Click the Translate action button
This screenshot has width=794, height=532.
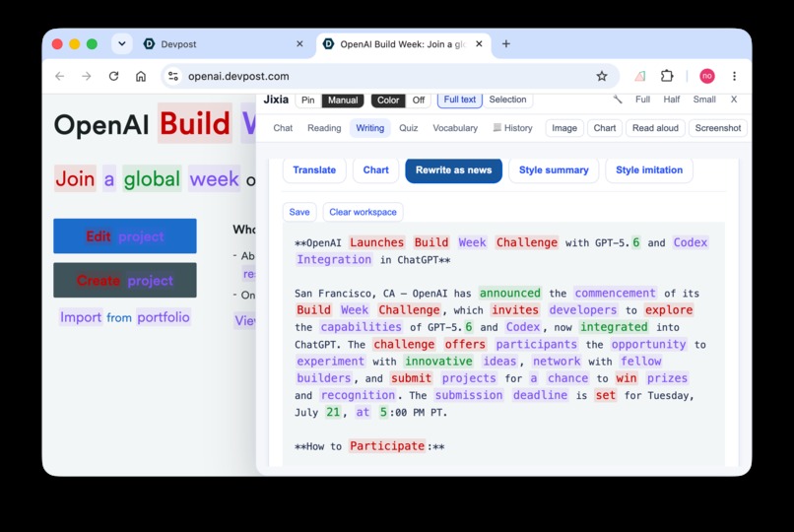[314, 170]
